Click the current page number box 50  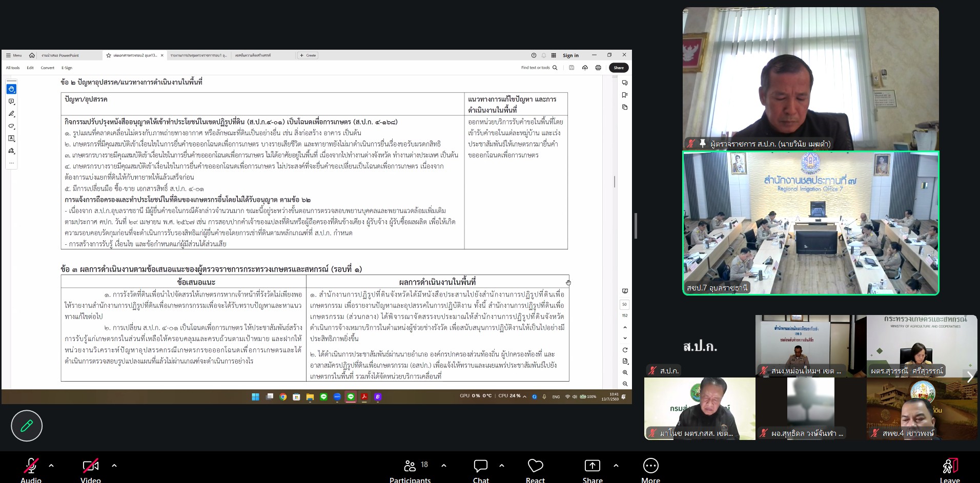(624, 304)
